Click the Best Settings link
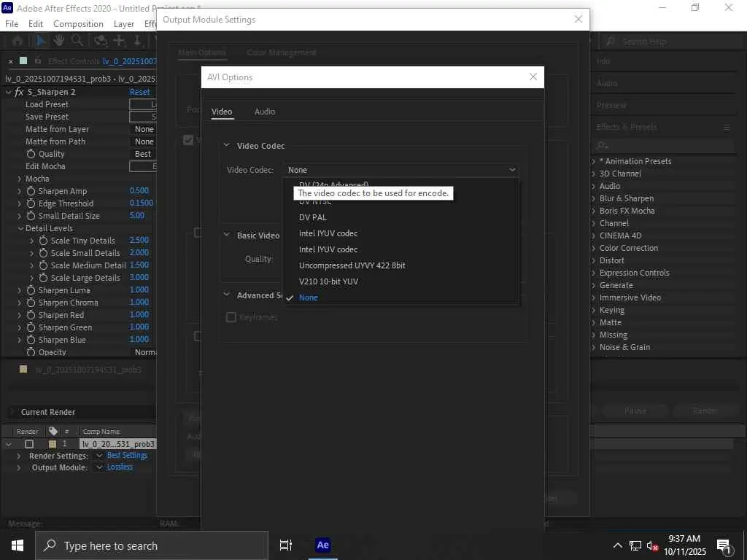The image size is (747, 560). coord(127,455)
